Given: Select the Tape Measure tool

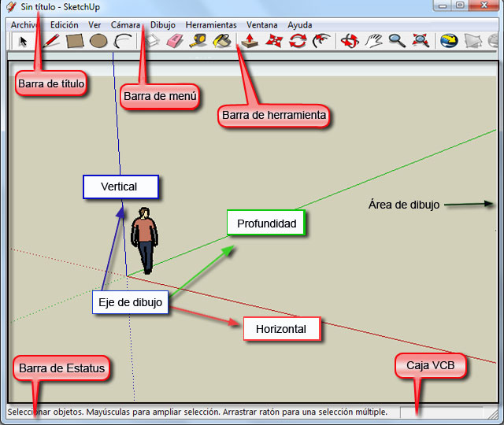Looking at the screenshot, I should 198,41.
